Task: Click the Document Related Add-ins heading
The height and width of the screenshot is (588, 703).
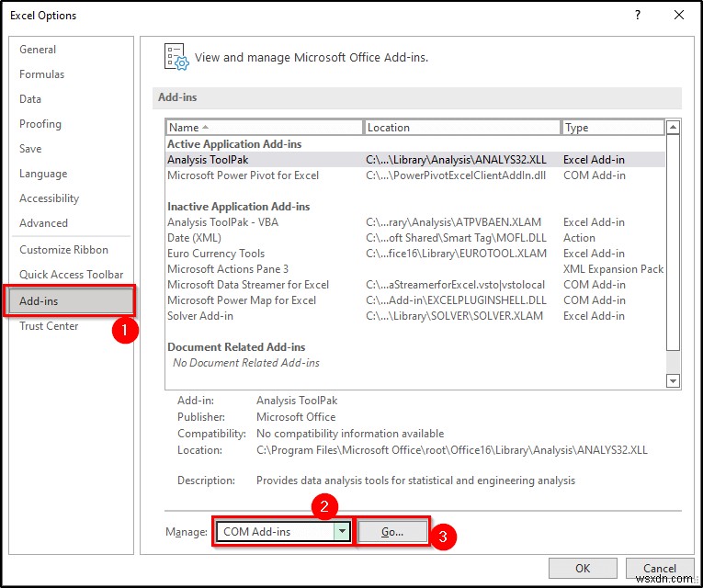Action: click(236, 347)
